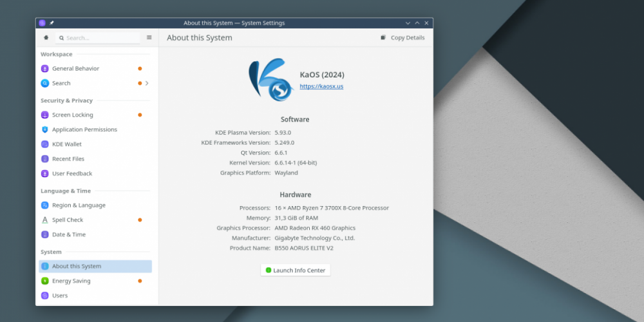Screen dimensions: 644x322
Task: Open the https://kaosx.us link
Action: coord(321,87)
